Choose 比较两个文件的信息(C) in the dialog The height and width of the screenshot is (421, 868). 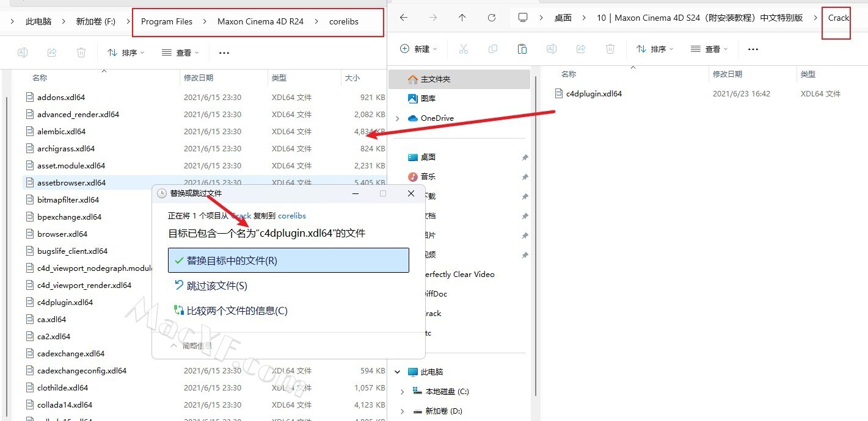(x=288, y=311)
